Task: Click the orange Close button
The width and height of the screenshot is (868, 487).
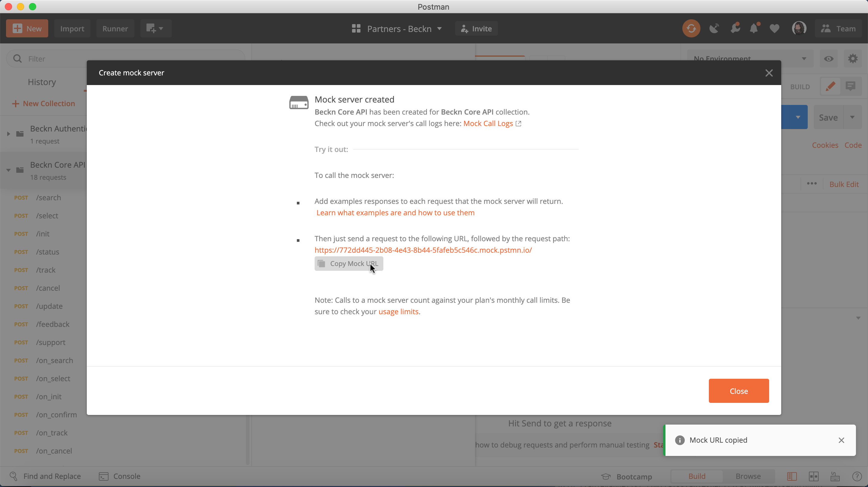Action: tap(739, 391)
